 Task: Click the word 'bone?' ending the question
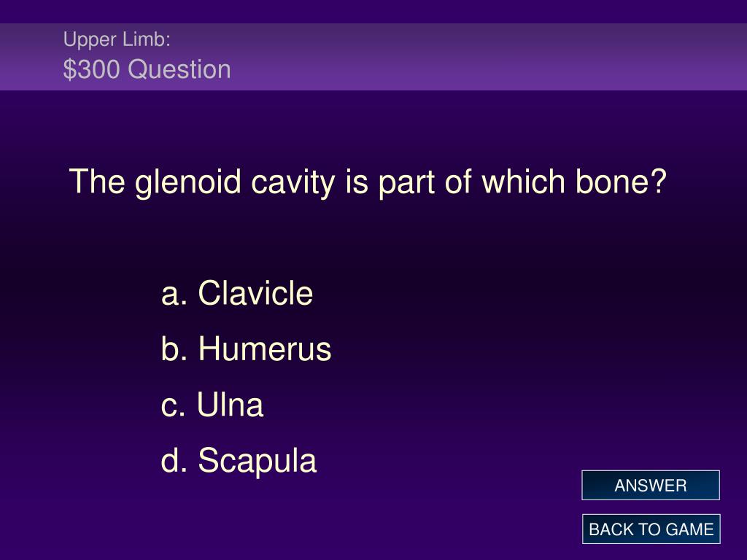coord(621,182)
